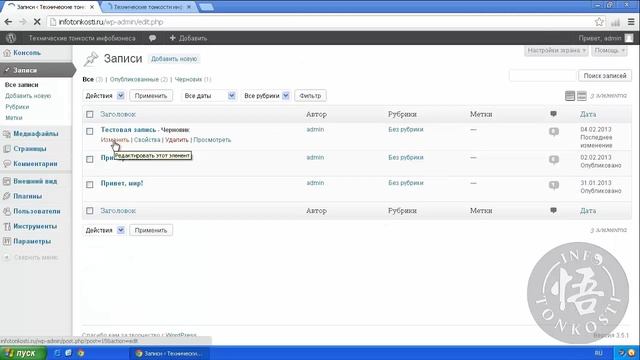Open Windows Start button Пуск
Image resolution: width=640 pixels, height=360 pixels.
coord(23,353)
